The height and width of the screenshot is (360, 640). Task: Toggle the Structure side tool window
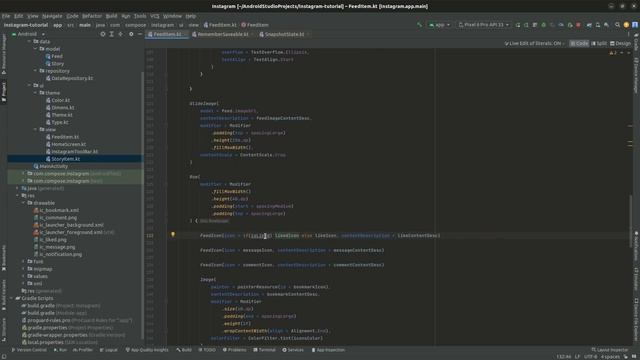pos(4,329)
